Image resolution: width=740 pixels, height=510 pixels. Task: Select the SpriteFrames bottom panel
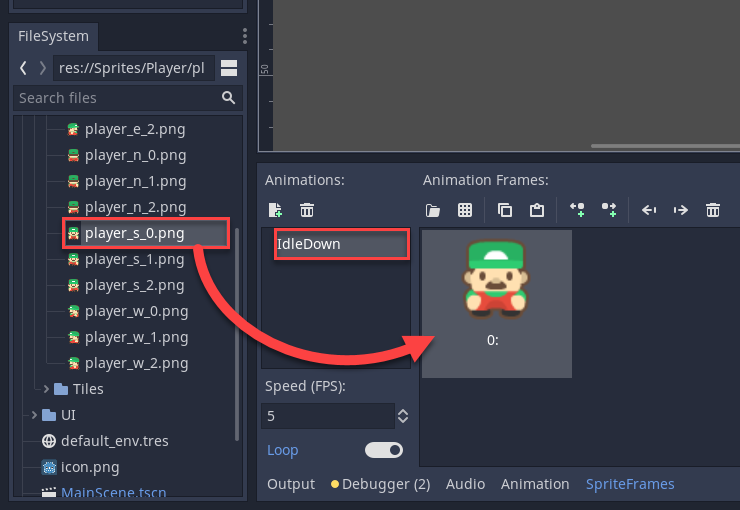coord(630,484)
